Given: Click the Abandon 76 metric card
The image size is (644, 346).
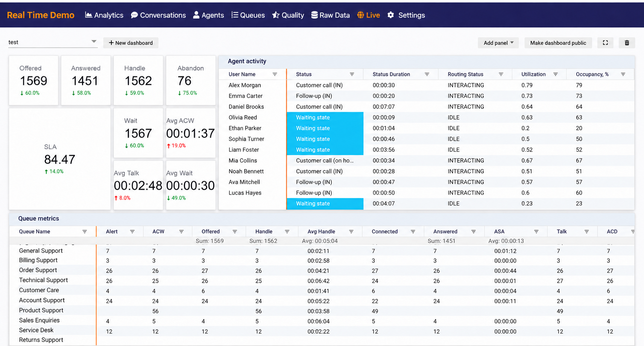Looking at the screenshot, I should coord(191,80).
